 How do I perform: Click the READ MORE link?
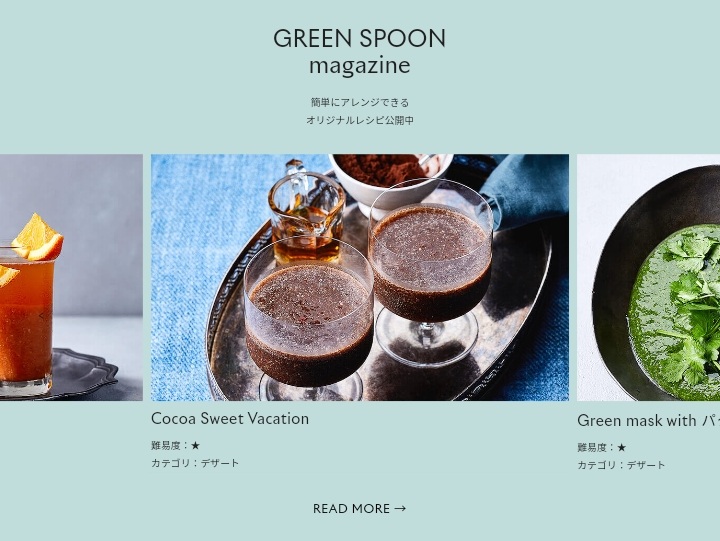pos(360,508)
